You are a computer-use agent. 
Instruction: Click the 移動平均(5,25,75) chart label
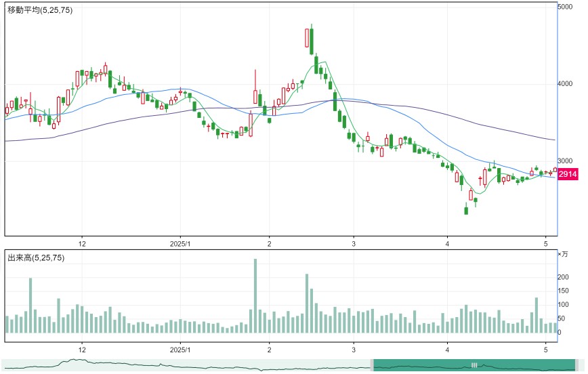40,11
